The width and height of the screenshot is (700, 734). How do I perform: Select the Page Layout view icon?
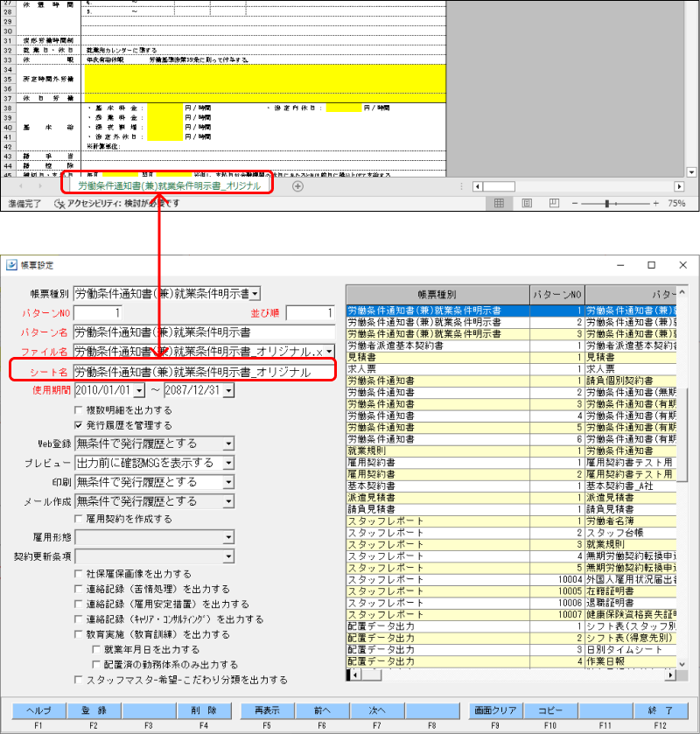point(525,202)
